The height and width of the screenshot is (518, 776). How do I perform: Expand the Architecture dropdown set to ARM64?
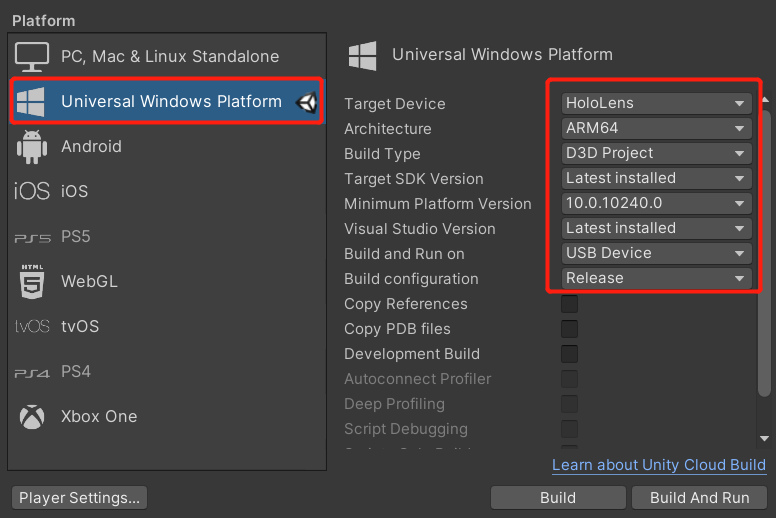(655, 128)
